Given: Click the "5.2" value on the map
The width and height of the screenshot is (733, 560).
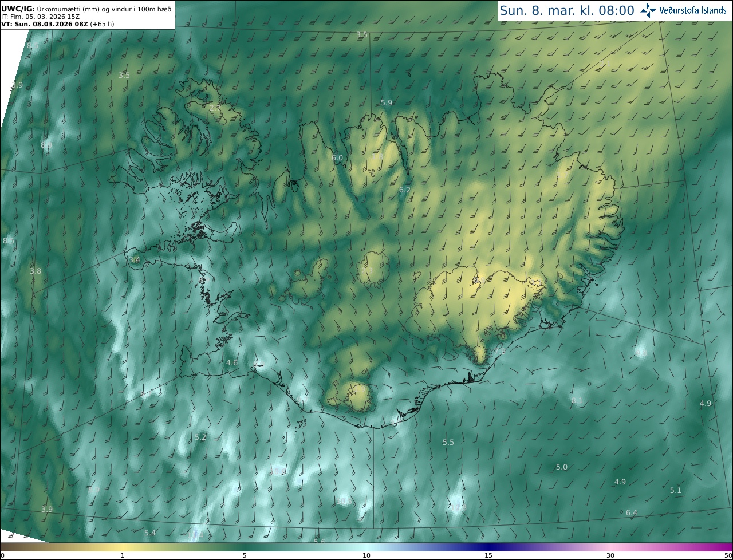Looking at the screenshot, I should [200, 437].
